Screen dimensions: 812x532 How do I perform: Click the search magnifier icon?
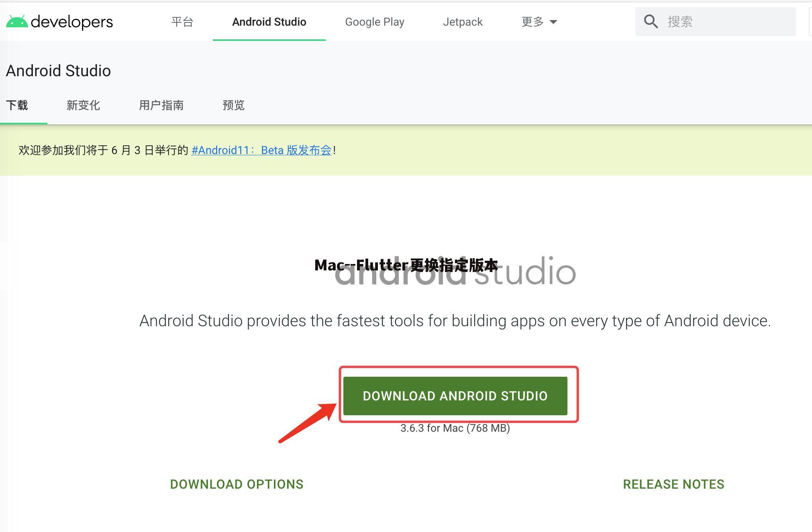tap(651, 22)
